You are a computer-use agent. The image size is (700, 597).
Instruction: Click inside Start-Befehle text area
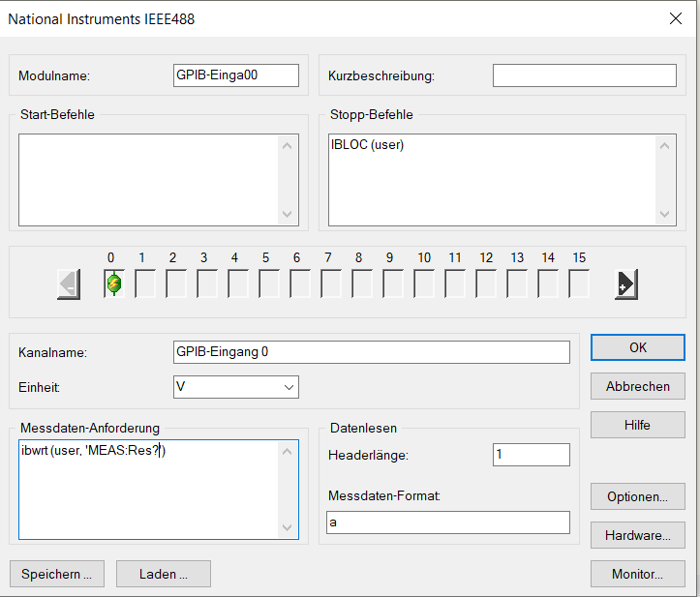click(159, 180)
